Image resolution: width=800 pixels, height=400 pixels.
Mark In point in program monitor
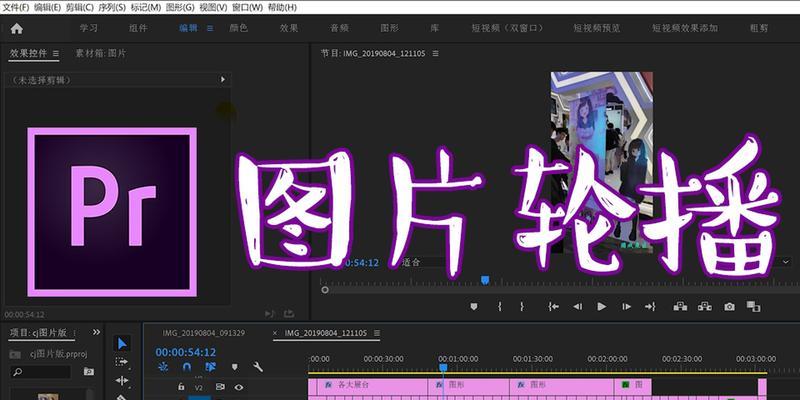(x=499, y=306)
